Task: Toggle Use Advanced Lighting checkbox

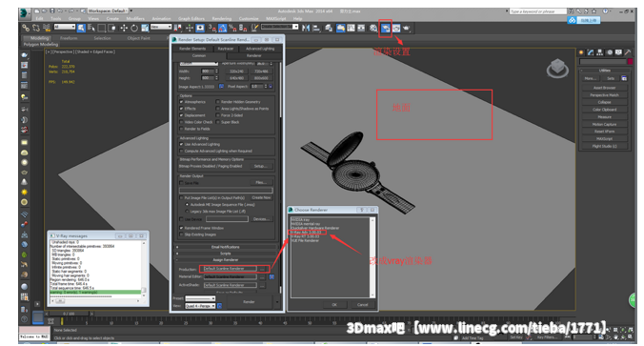Action: (x=182, y=144)
